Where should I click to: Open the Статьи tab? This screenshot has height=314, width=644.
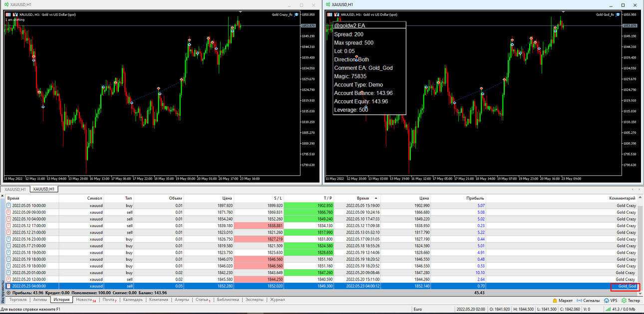[x=203, y=300]
